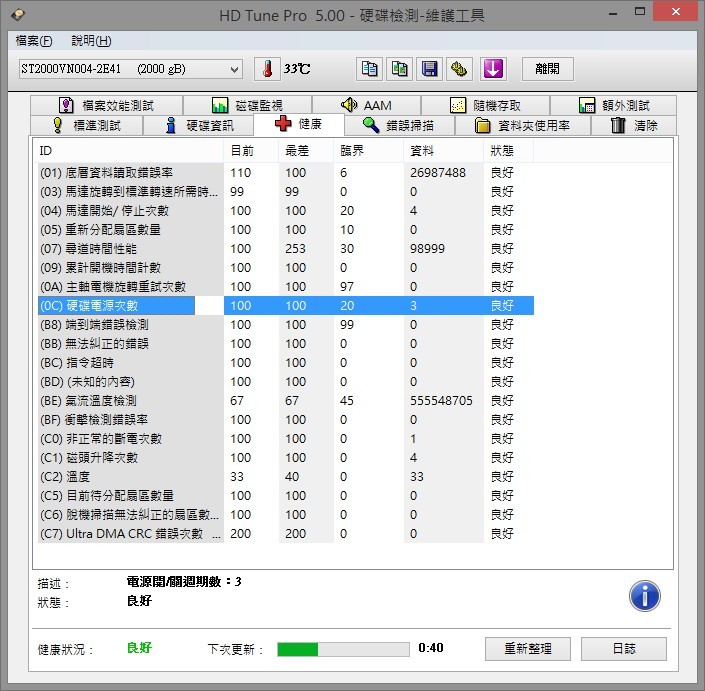705x691 pixels.
Task: Select row (C5) 目前待分配扇區數量
Action: point(286,495)
